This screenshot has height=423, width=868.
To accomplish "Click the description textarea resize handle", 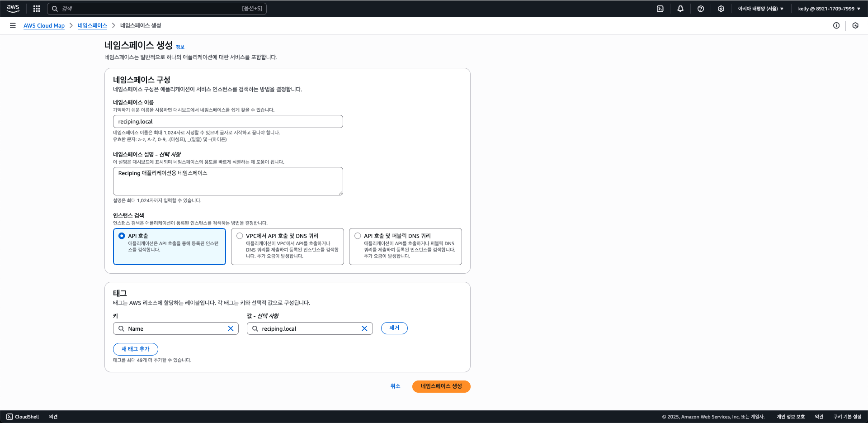I will [341, 193].
